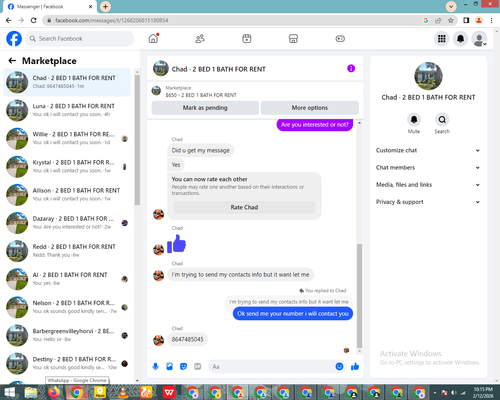Expand Media, files and links section
This screenshot has height=400, width=500.
point(428,185)
